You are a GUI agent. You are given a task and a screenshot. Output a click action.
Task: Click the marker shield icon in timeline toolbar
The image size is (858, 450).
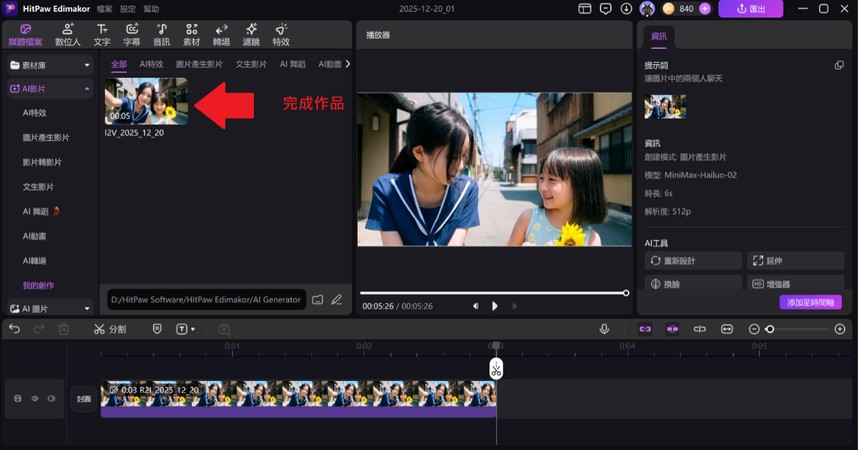tap(157, 329)
